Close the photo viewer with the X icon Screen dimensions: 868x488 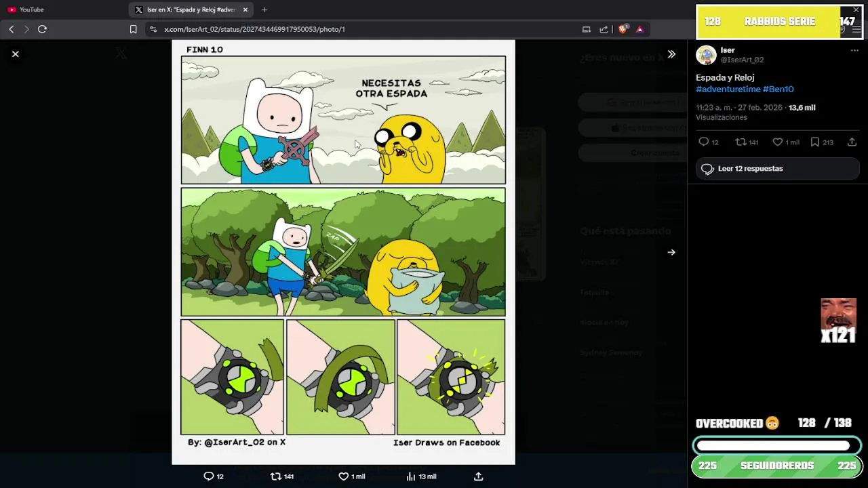pyautogui.click(x=16, y=54)
